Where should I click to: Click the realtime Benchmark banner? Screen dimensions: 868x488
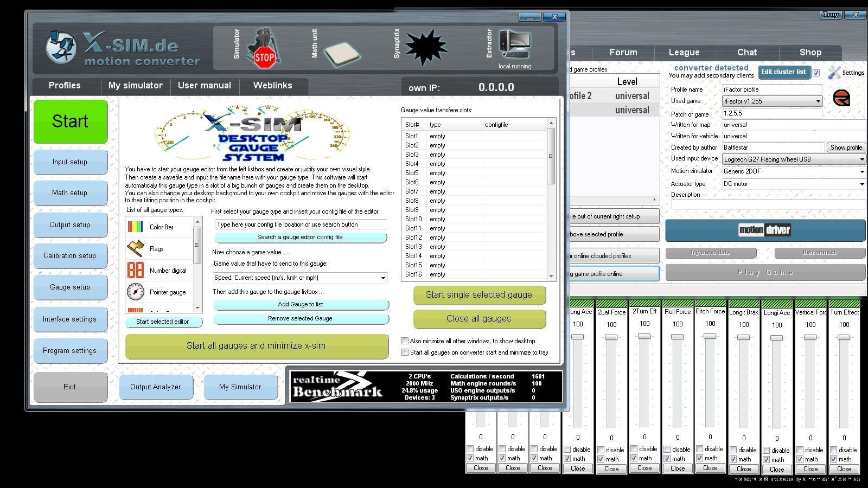pyautogui.click(x=426, y=386)
